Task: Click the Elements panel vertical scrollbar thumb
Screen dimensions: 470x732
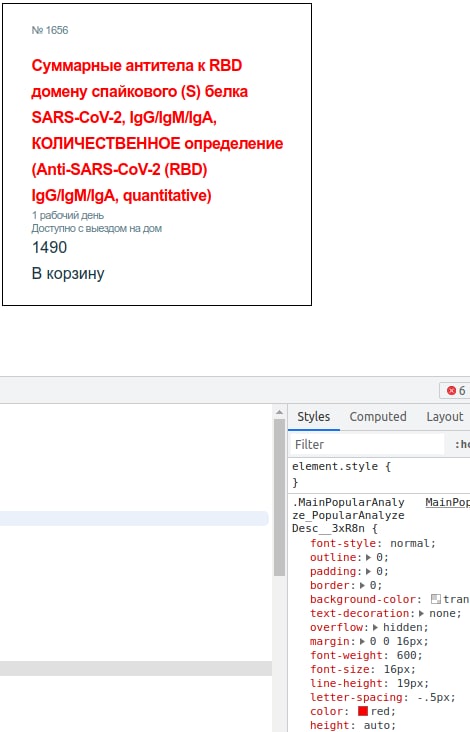Action: coord(279,497)
